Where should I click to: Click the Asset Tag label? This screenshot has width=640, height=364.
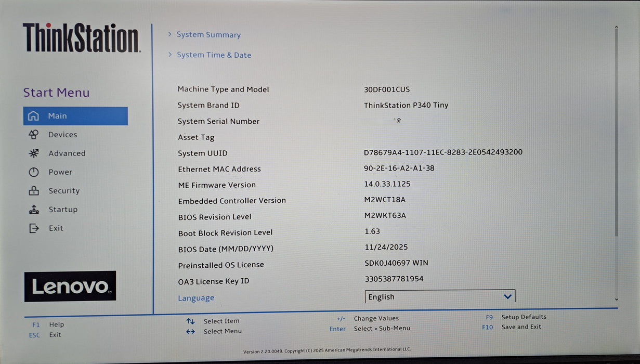tap(196, 138)
